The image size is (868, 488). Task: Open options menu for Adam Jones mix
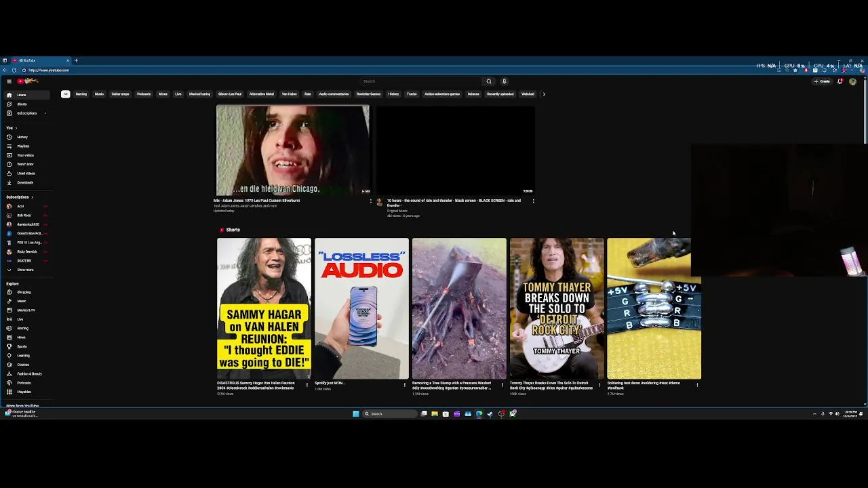[x=370, y=201]
